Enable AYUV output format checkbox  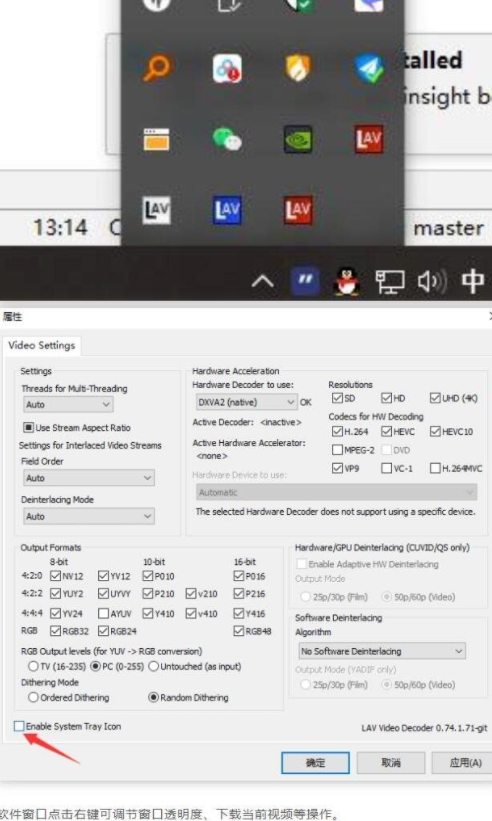[104, 613]
